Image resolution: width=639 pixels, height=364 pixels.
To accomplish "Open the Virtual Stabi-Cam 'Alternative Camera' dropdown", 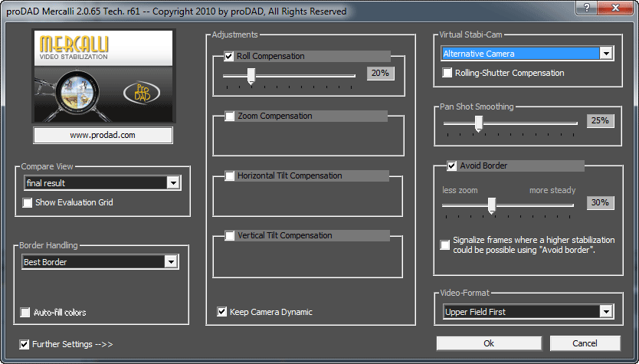I will click(527, 54).
